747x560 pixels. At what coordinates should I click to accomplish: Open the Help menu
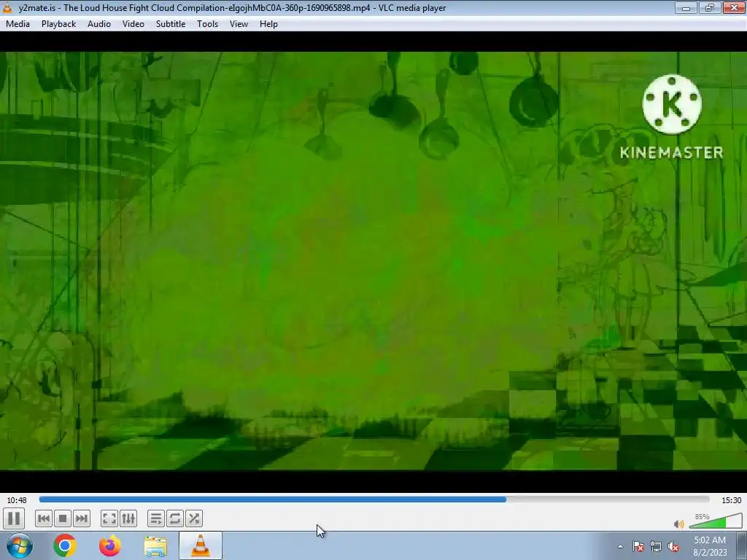268,24
